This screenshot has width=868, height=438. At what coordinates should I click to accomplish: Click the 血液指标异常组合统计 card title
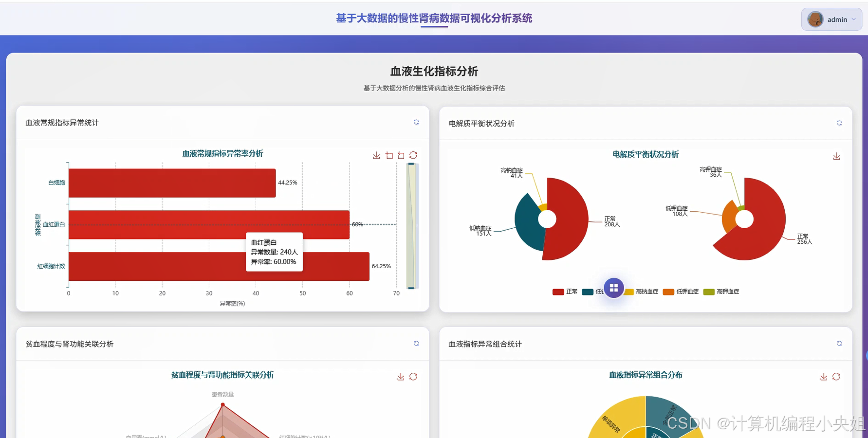click(485, 344)
